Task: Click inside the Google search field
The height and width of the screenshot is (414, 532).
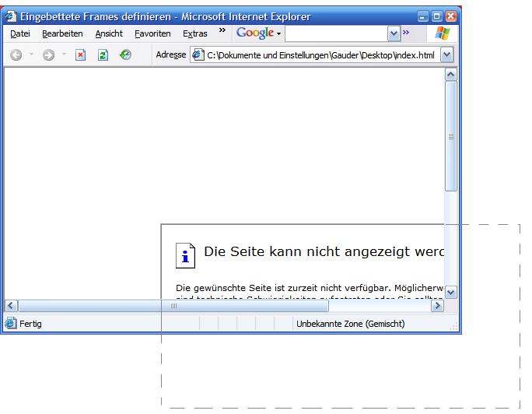Action: [x=336, y=33]
